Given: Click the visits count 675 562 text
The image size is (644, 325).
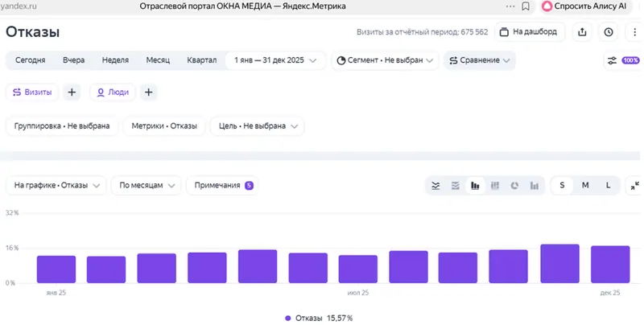Looking at the screenshot, I should [474, 32].
